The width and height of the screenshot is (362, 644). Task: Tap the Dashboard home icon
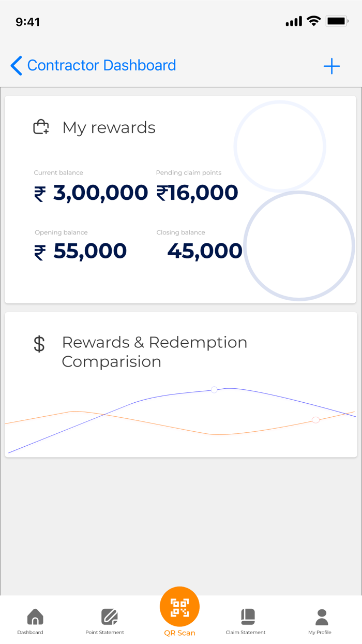[x=35, y=617]
